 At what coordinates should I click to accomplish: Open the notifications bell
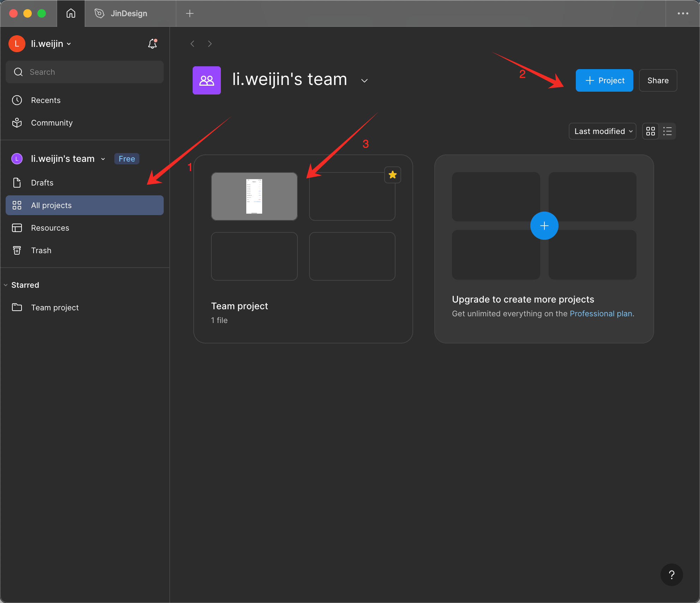point(152,44)
